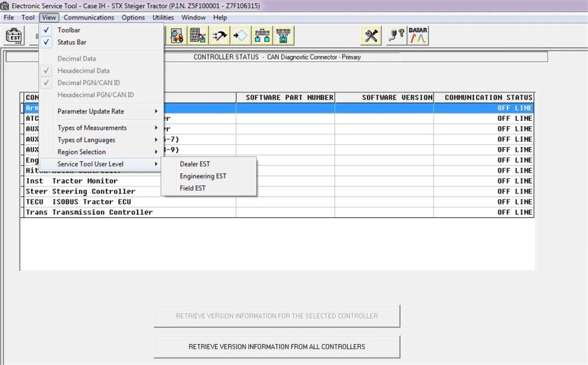Open the Utilities menu

point(163,18)
